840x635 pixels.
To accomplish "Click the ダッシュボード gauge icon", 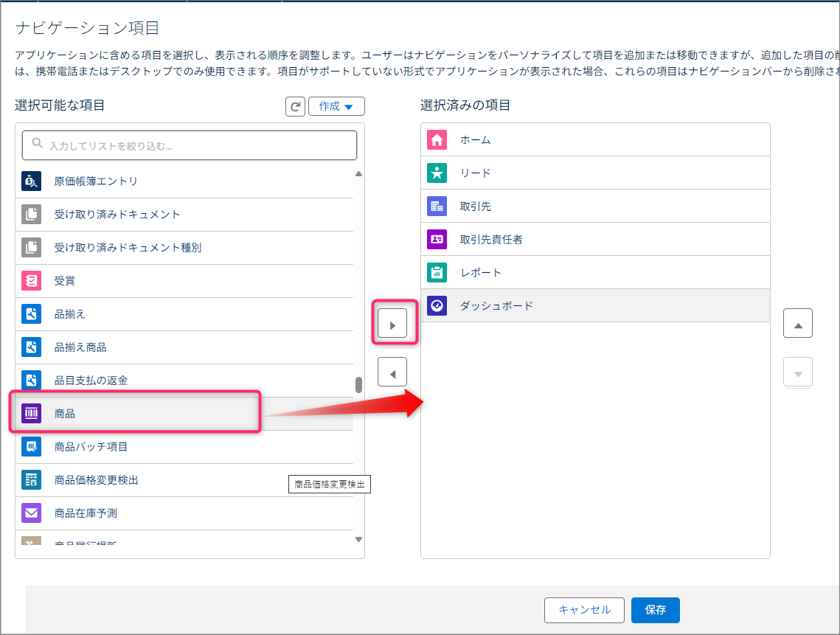I will click(x=437, y=306).
